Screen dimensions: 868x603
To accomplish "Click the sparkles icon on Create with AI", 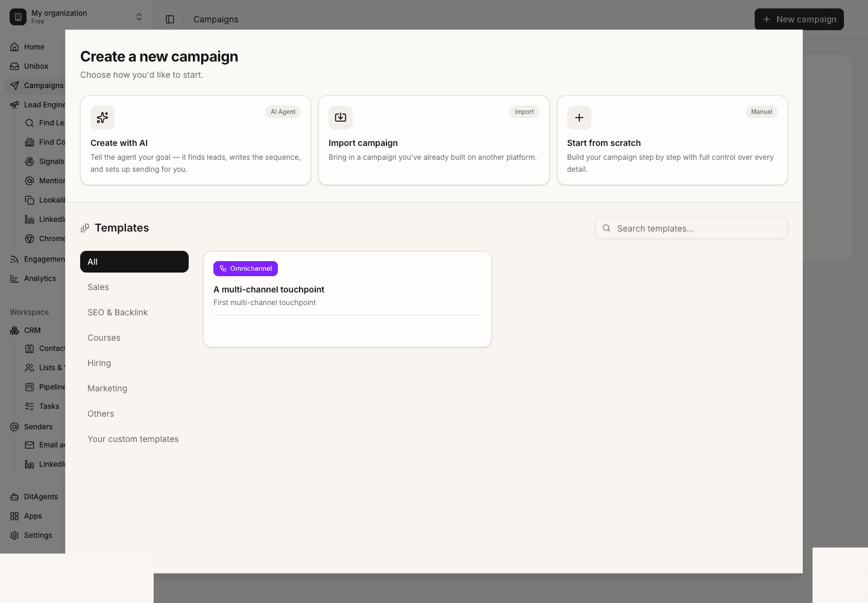I will pos(102,118).
